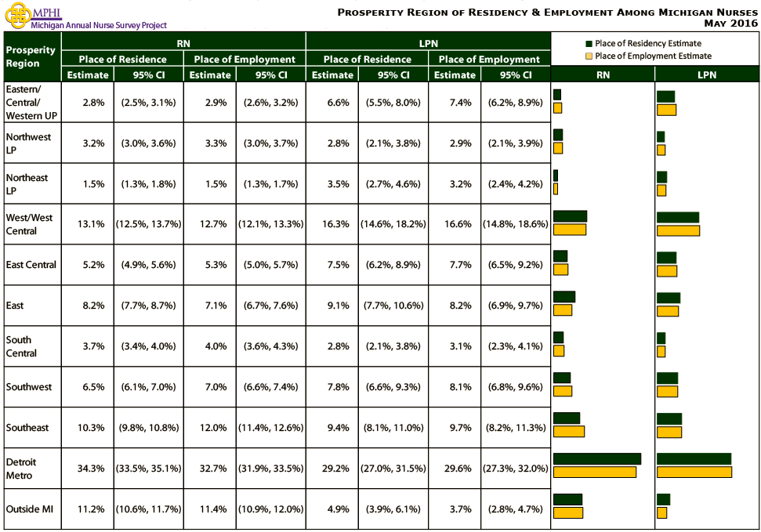Select the Northeast LP row label
The width and height of the screenshot is (761, 532).
[x=27, y=184]
